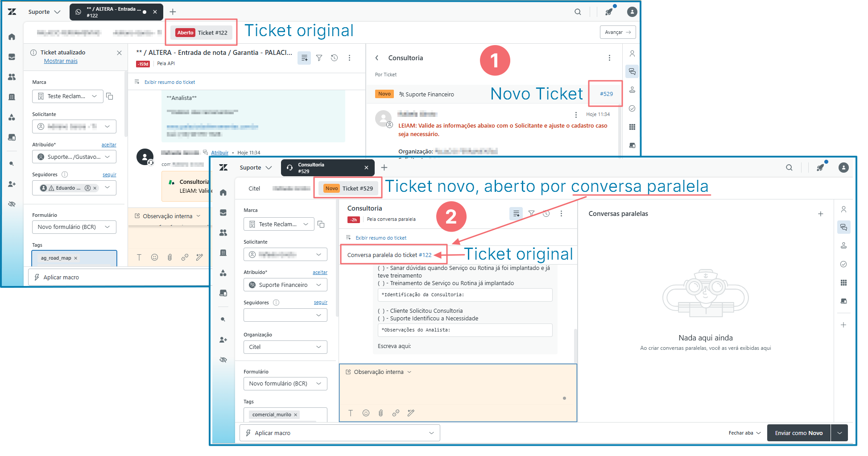
Task: Click the aceitar link in the ticket #529 window
Action: pyautogui.click(x=320, y=272)
